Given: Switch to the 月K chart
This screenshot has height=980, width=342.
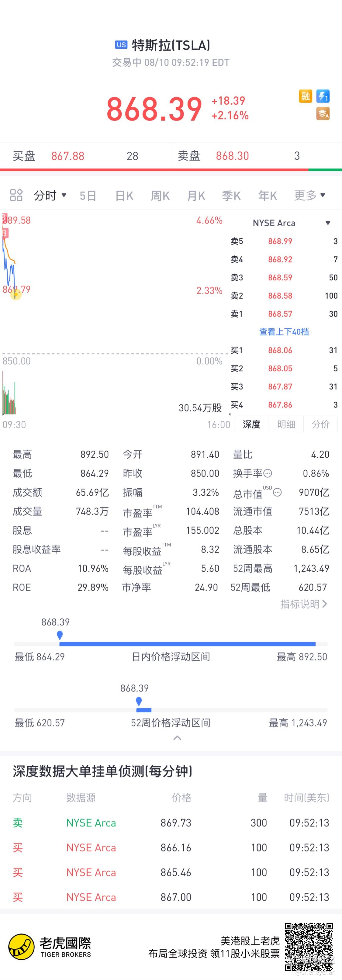Looking at the screenshot, I should (196, 196).
